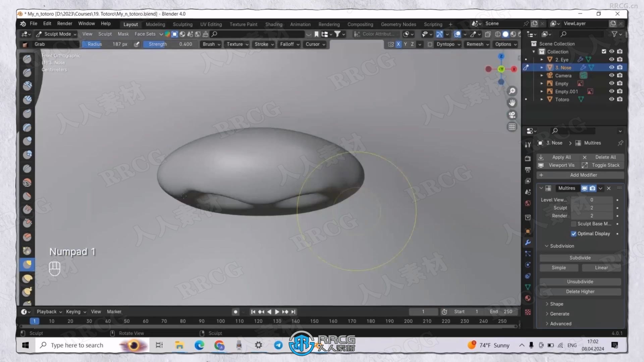Viewport: 644px width, 362px height.
Task: Open the Physics properties tab icon
Action: coord(528,265)
